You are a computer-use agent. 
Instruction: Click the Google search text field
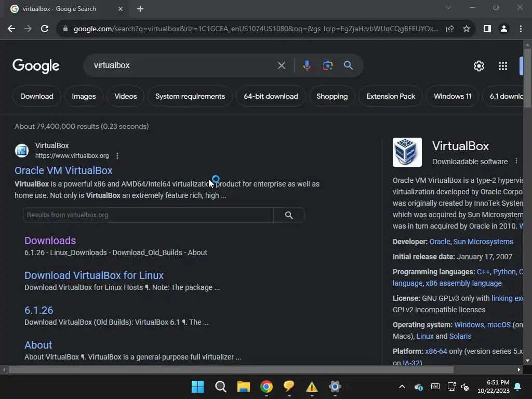(183, 65)
